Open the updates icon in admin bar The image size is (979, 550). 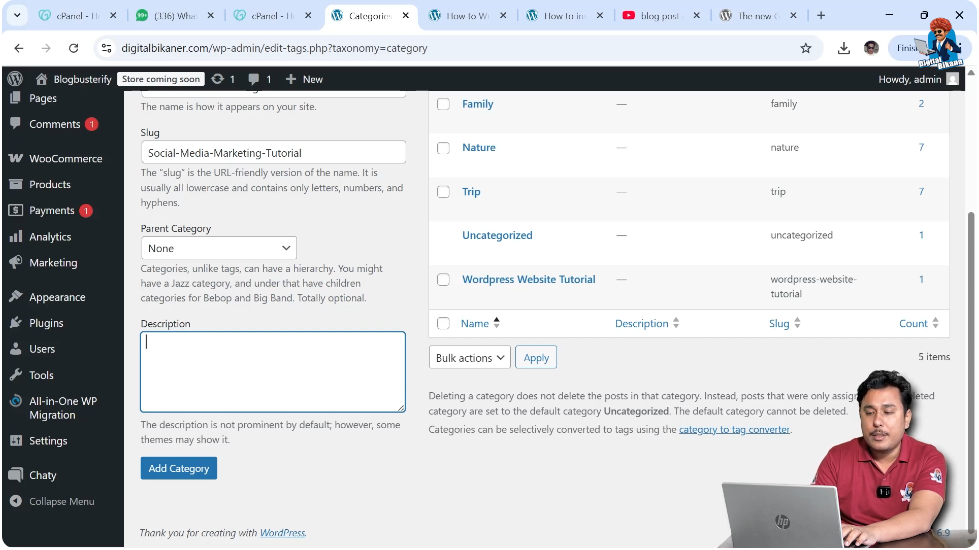217,79
